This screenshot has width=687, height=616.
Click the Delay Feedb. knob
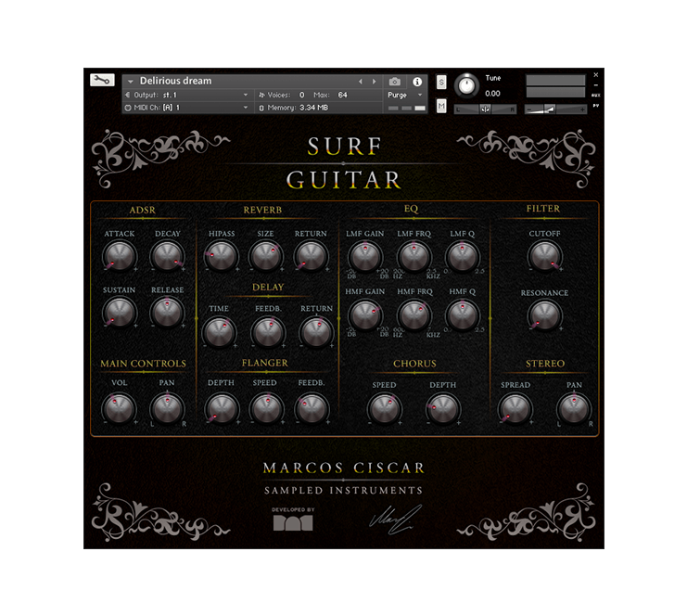pyautogui.click(x=268, y=332)
